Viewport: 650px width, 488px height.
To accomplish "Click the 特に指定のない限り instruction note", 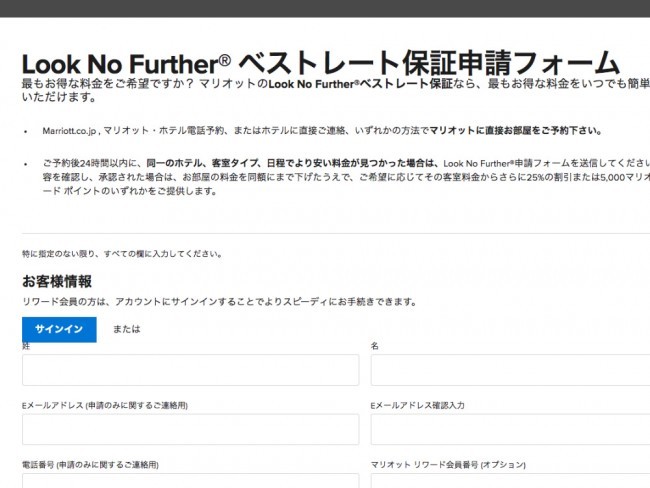I will (122, 254).
